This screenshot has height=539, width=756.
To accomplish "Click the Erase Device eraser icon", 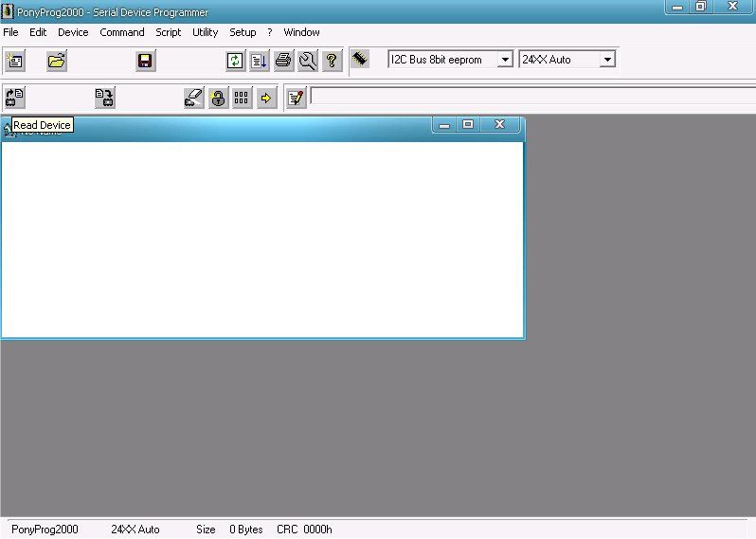I will click(194, 98).
